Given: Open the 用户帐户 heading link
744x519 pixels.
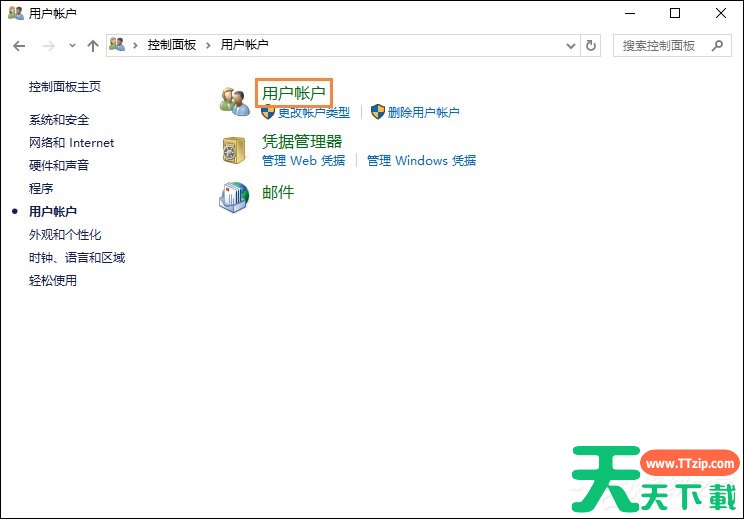Looking at the screenshot, I should coord(293,93).
